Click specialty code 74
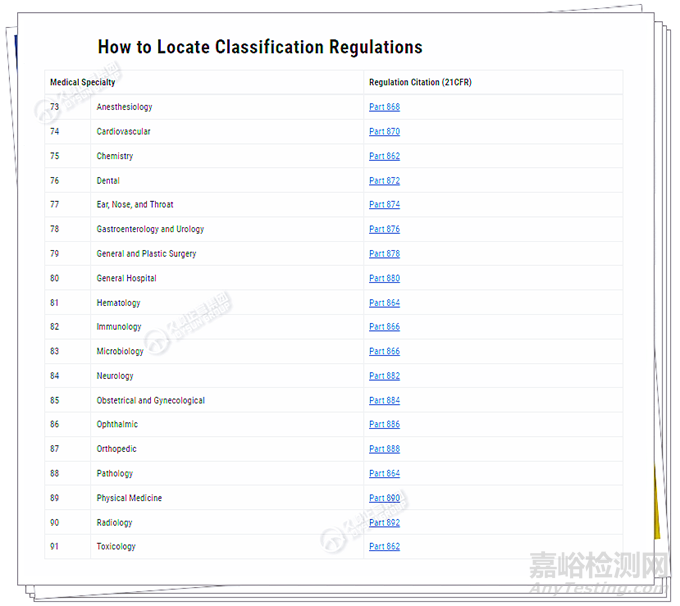Viewport: 680px width, 606px height. (x=55, y=131)
